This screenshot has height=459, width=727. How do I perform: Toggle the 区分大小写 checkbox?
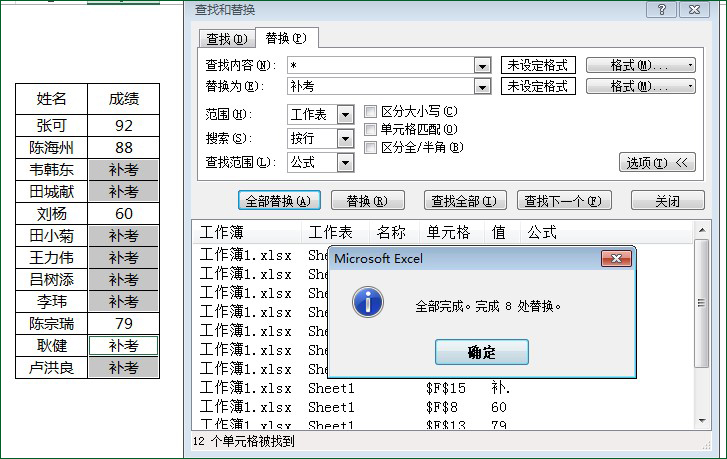pyautogui.click(x=370, y=111)
